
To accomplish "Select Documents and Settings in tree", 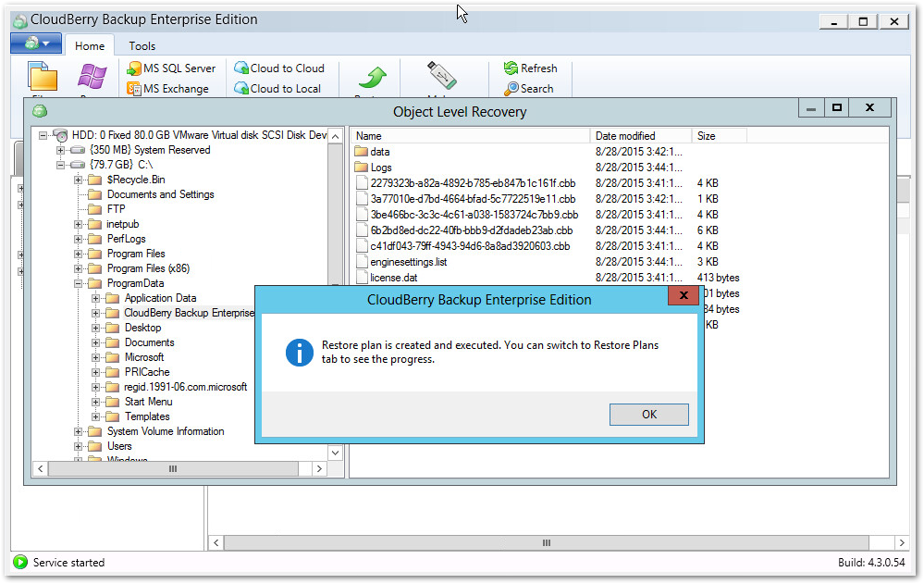I will click(x=160, y=194).
